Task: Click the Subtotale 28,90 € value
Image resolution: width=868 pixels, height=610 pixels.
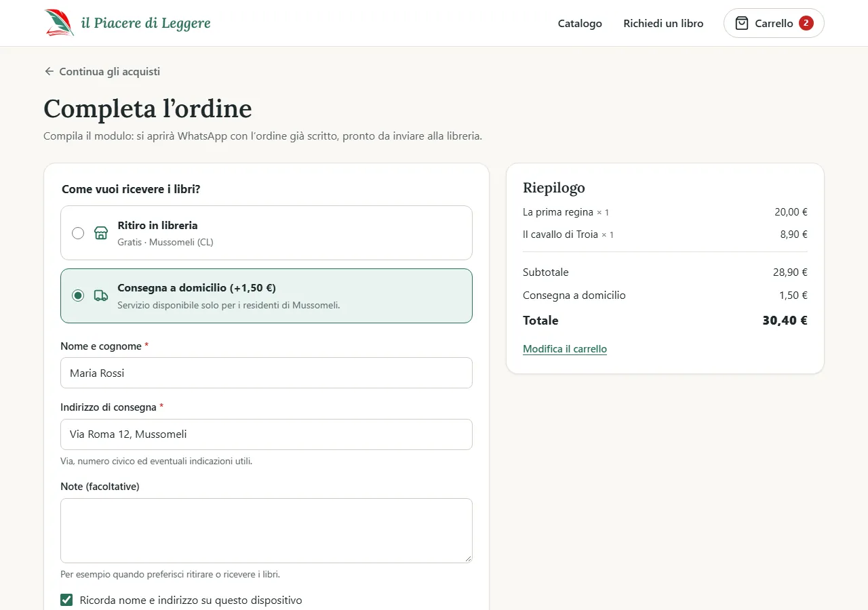Action: pyautogui.click(x=790, y=272)
